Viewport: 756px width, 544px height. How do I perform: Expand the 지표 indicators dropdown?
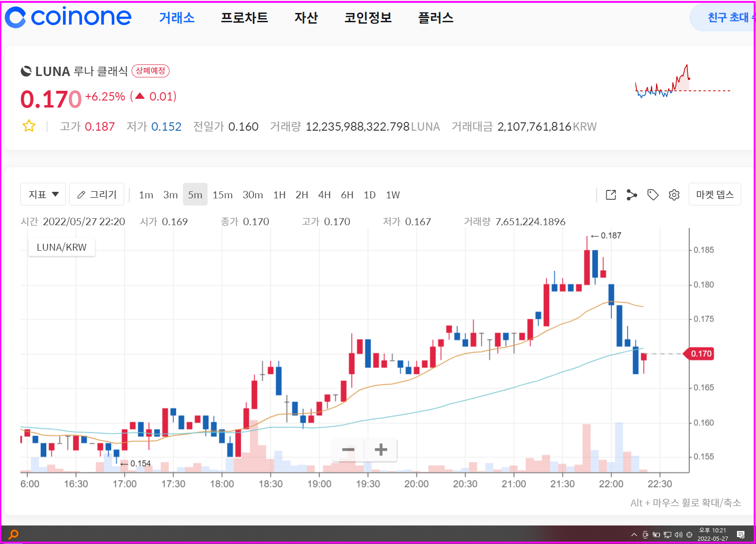(x=43, y=194)
